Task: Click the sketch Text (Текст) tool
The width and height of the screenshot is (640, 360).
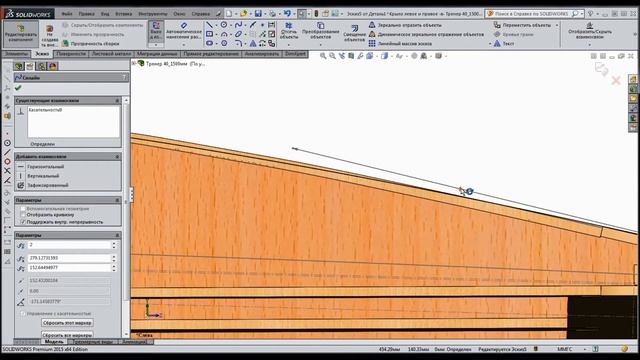Action: point(504,43)
